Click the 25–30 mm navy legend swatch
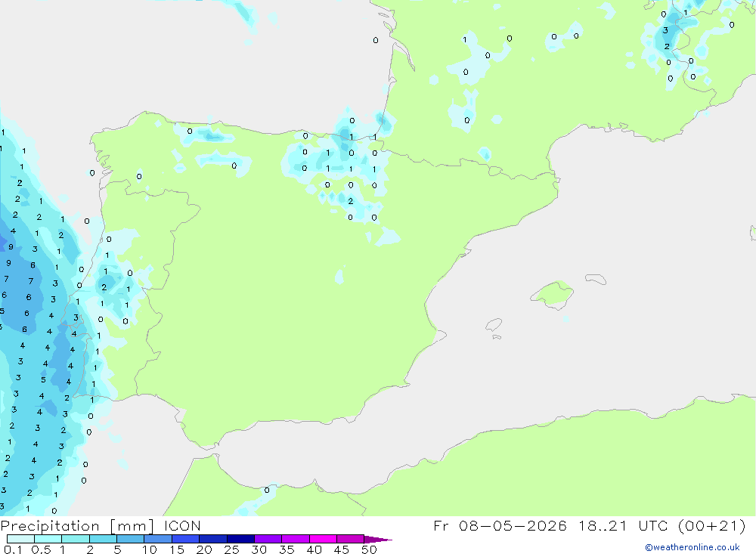756x554 pixels. tap(240, 539)
